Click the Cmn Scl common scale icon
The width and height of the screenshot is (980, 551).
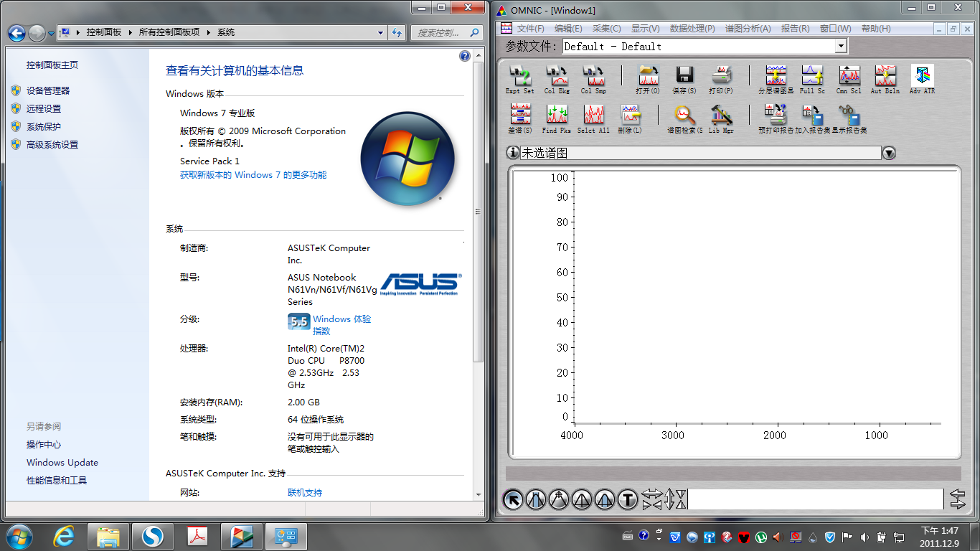click(849, 79)
